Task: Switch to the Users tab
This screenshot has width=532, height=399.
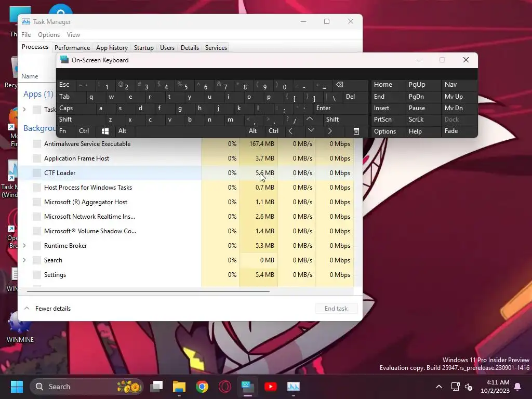Action: (x=167, y=47)
